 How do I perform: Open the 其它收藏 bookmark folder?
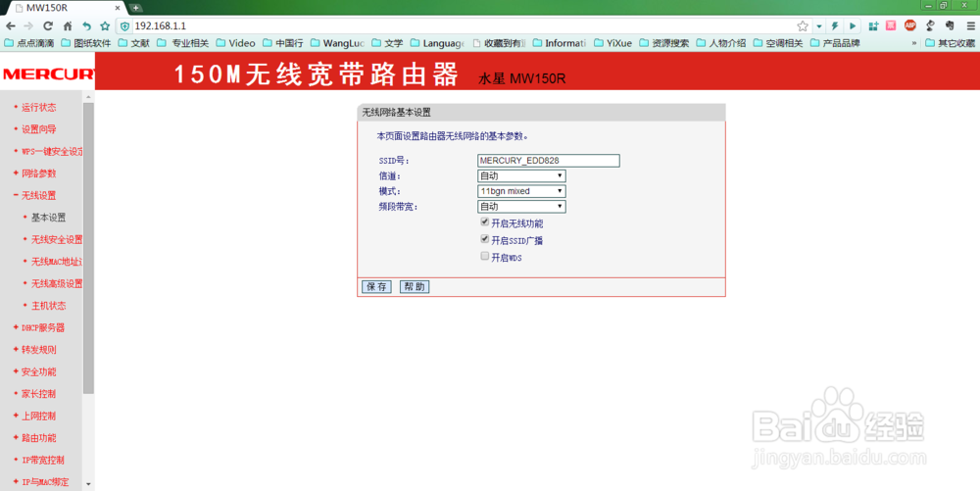tap(950, 43)
